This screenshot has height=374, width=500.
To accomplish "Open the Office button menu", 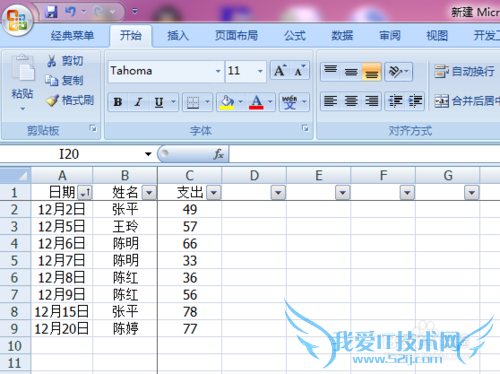I will (17, 20).
